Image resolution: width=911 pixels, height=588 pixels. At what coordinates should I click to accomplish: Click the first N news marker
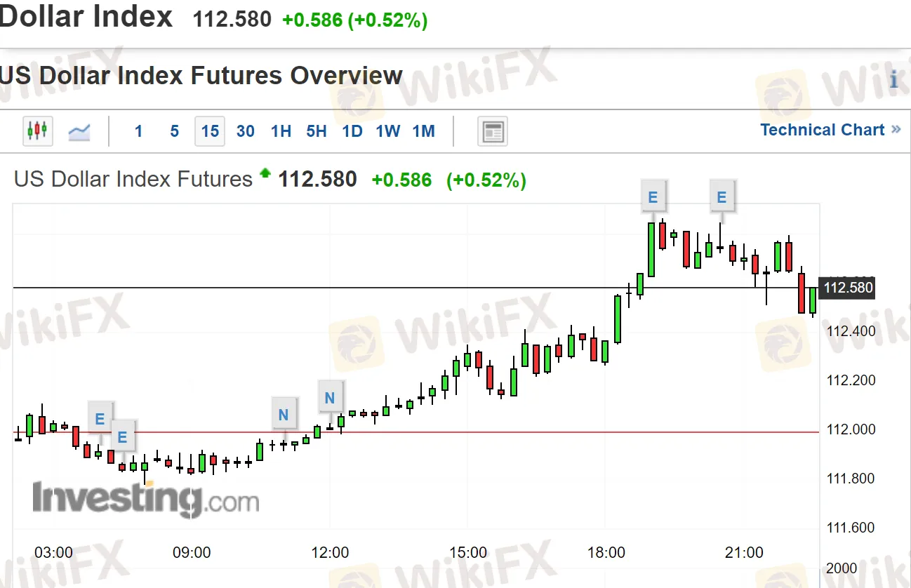(x=284, y=415)
